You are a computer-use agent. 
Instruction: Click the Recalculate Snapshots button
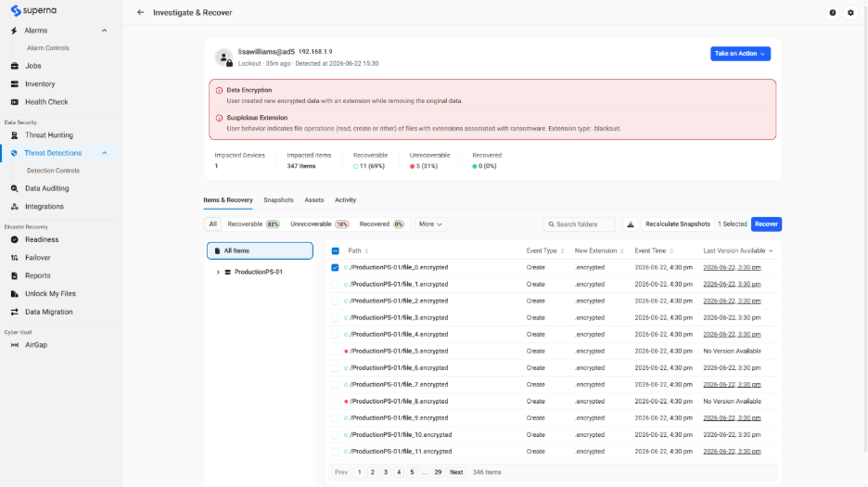point(678,224)
